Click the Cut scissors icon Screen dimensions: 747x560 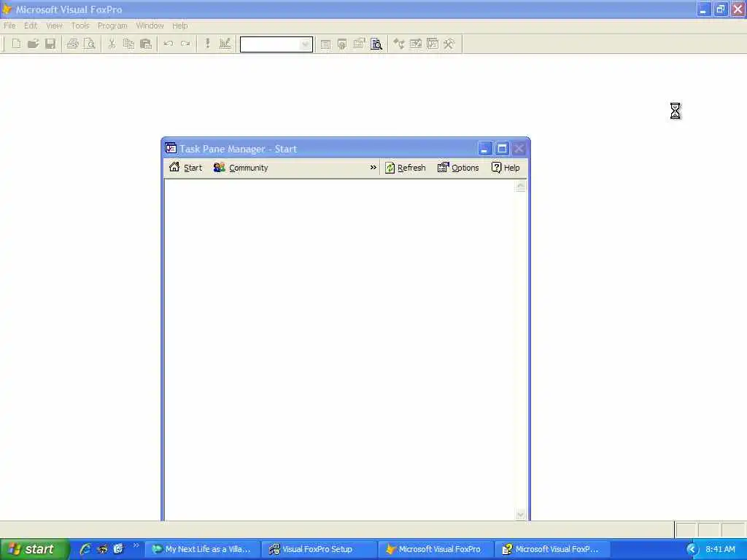pyautogui.click(x=112, y=44)
